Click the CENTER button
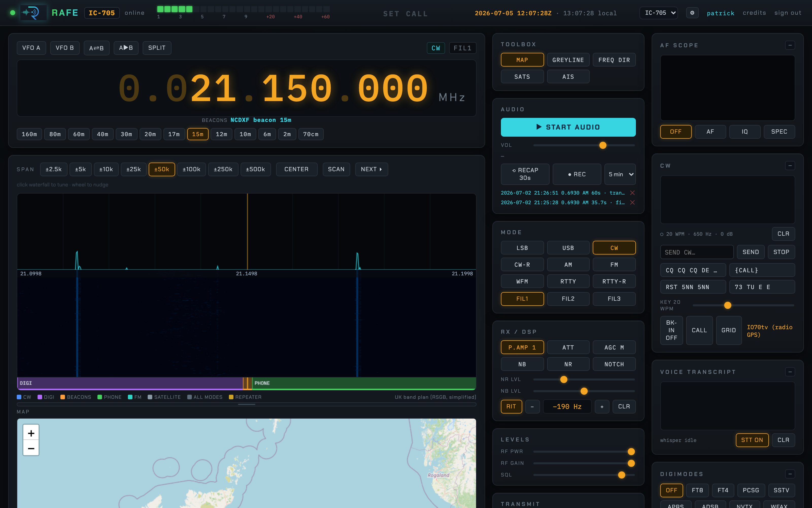The image size is (812, 508). (x=297, y=169)
